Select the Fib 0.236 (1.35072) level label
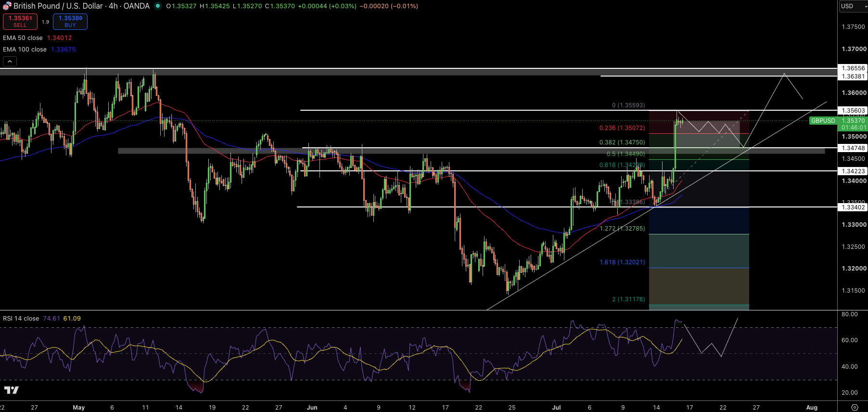868x412 pixels. tap(622, 128)
